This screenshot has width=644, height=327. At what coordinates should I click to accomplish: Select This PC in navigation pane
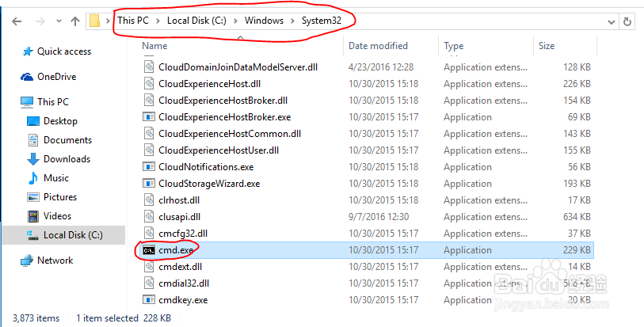[x=53, y=102]
